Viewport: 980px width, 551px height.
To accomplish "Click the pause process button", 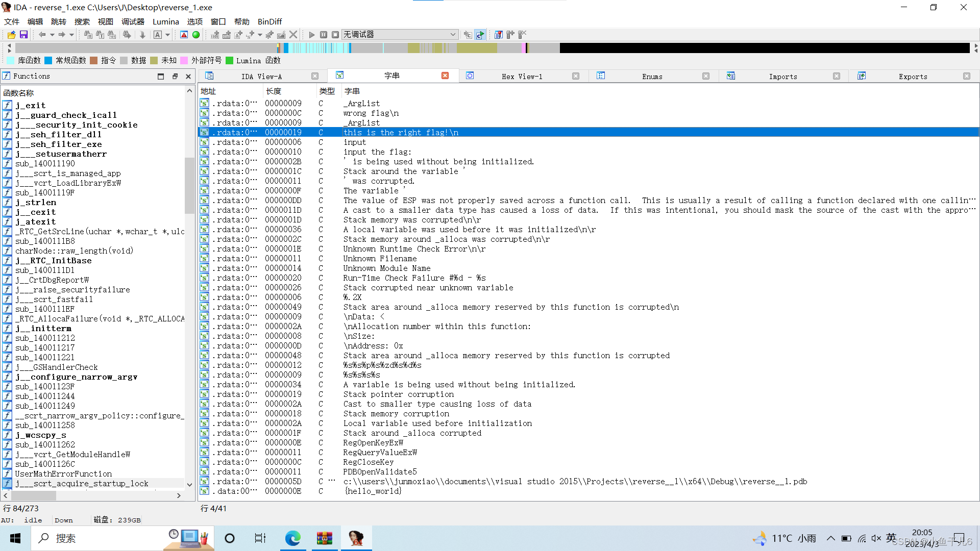I will [324, 35].
